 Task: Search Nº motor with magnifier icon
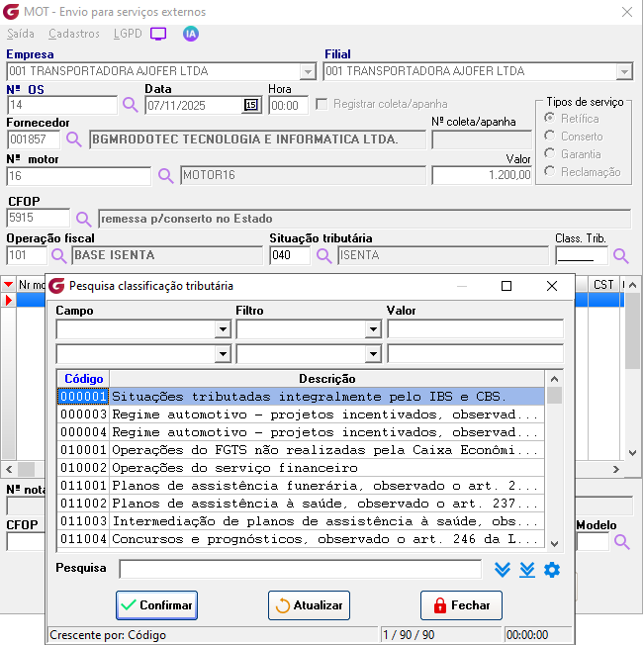(166, 176)
